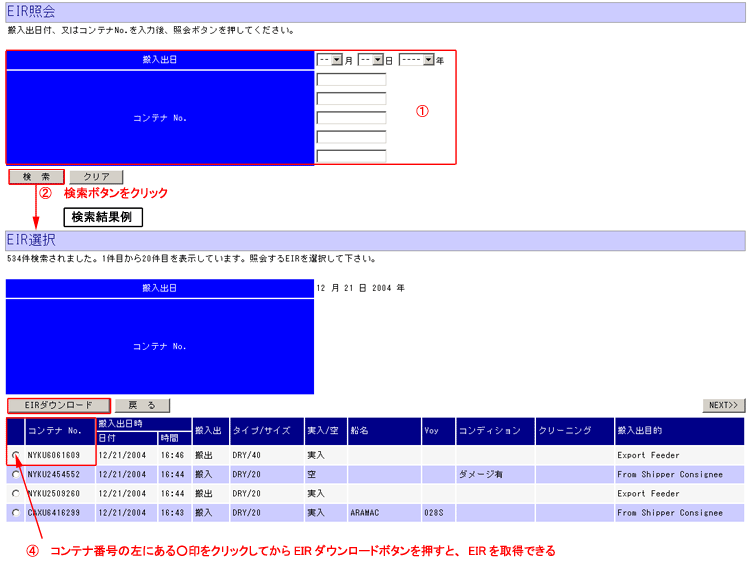The width and height of the screenshot is (750, 574).
Task: Open the month dropdown for 搬入出日
Action: pos(330,60)
